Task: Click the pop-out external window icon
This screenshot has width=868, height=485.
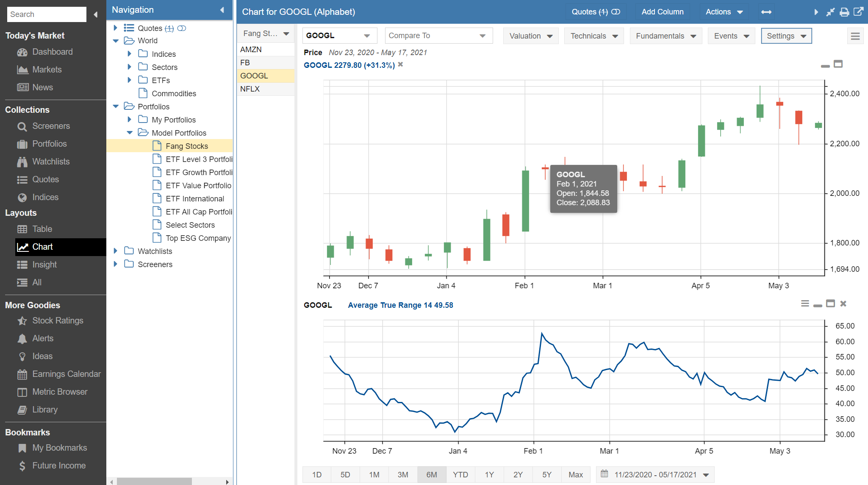Action: pos(858,12)
